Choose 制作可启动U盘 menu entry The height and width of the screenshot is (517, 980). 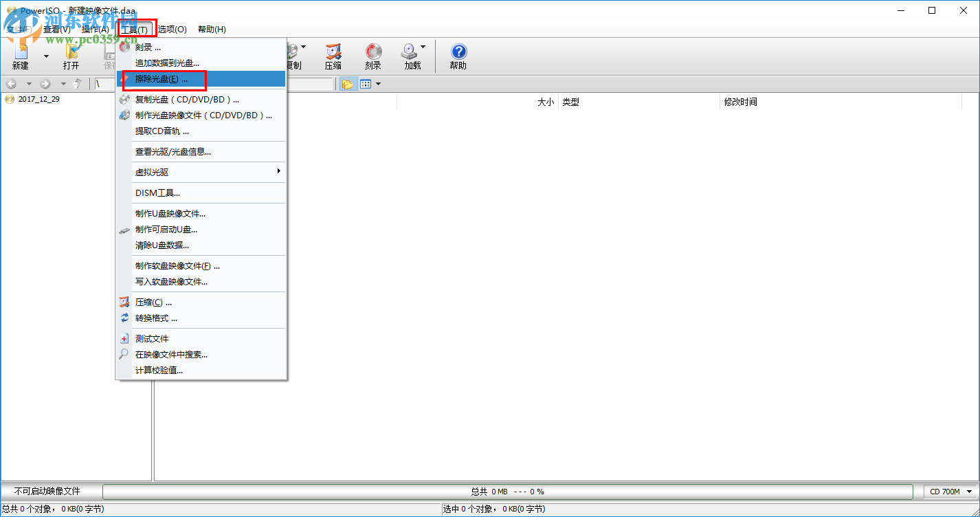[x=166, y=230]
